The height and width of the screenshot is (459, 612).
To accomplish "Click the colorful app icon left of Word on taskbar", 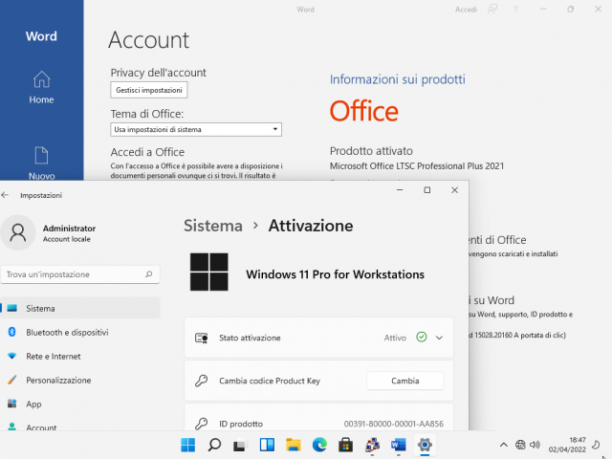I will (x=372, y=445).
